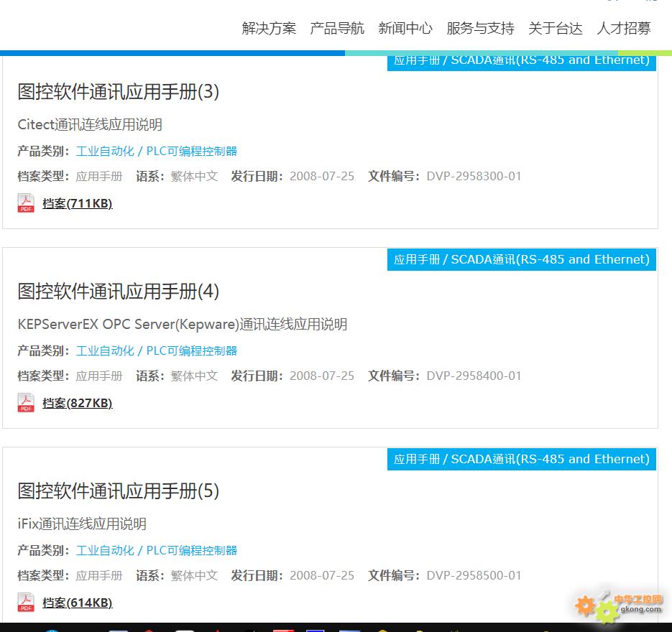Click file number DVP-2958500-01
Viewport: 672px width, 632px height.
click(474, 575)
